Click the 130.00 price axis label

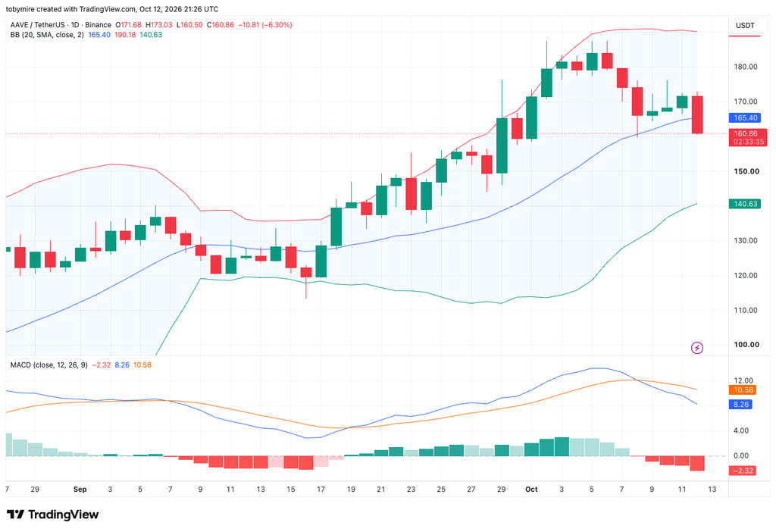(746, 240)
